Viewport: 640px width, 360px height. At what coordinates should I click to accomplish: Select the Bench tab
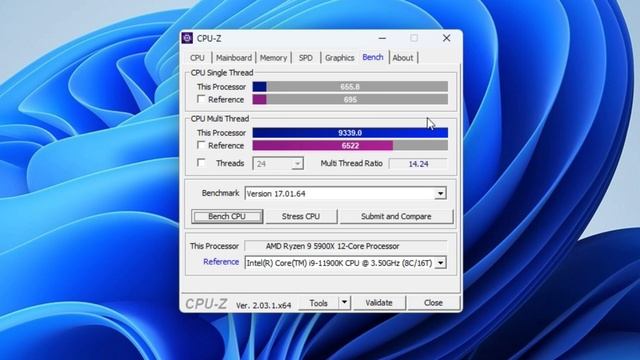(373, 58)
